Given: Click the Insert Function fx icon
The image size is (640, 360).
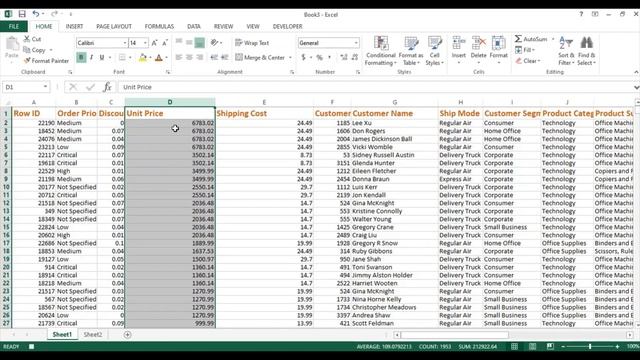Looking at the screenshot, I should (107, 87).
